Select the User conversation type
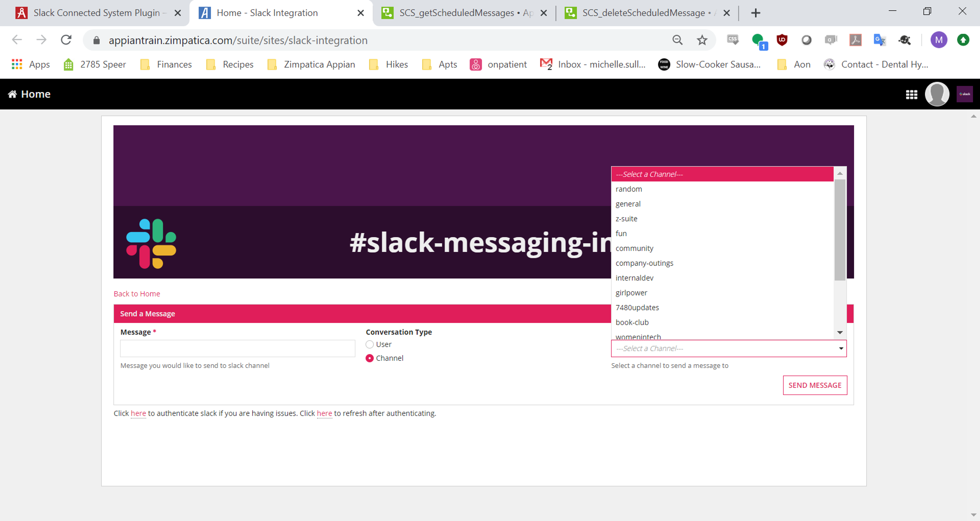 369,344
